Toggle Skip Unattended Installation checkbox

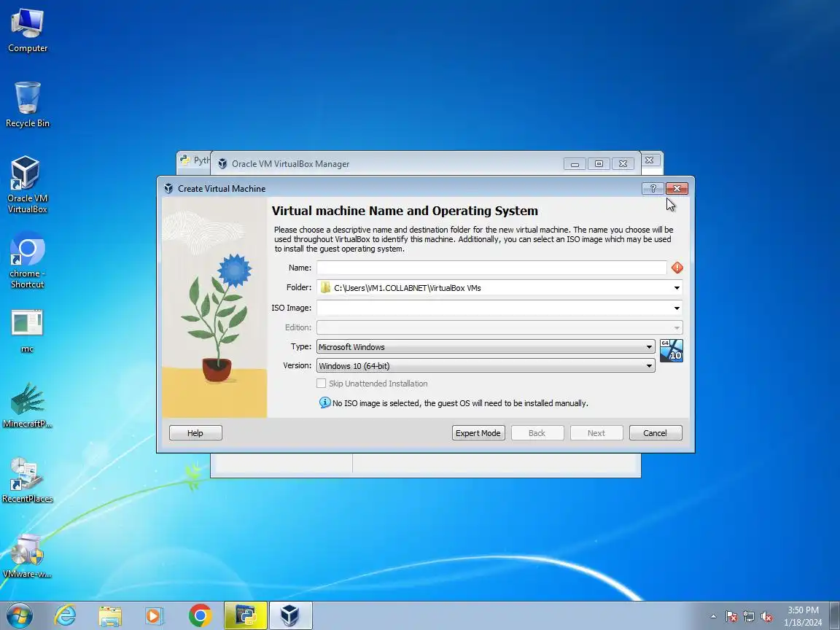pyautogui.click(x=321, y=384)
